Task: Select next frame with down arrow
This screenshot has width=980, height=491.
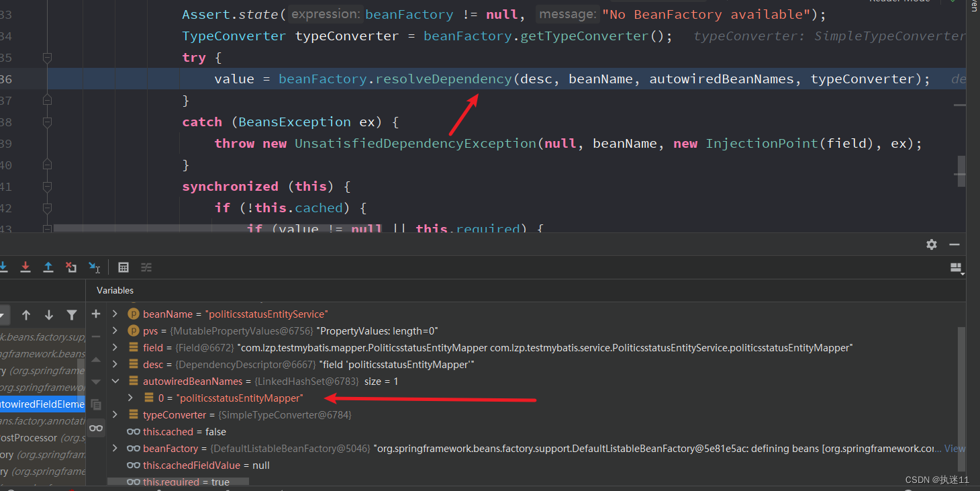Action: click(x=49, y=314)
